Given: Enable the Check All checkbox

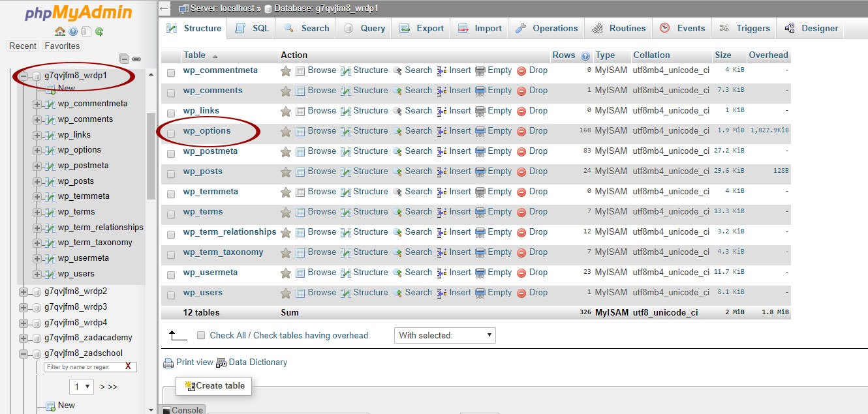Looking at the screenshot, I should (201, 335).
